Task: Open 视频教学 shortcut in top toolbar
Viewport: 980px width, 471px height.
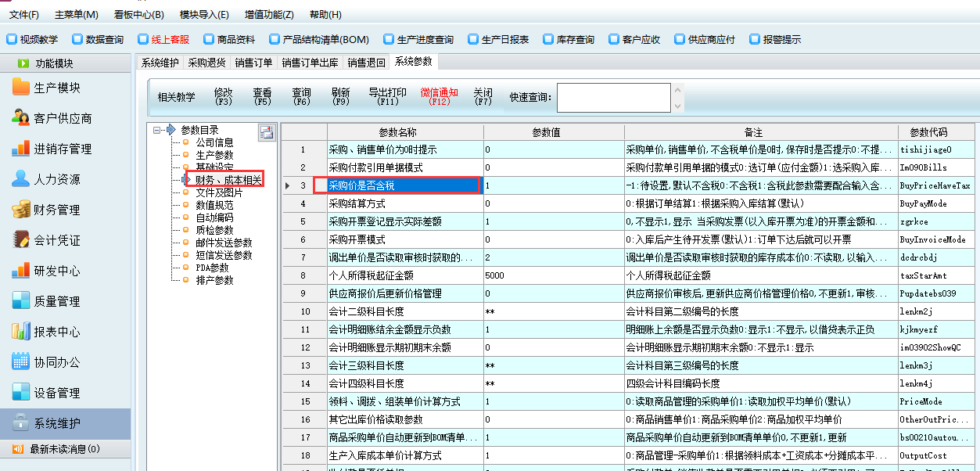Action: 32,39
